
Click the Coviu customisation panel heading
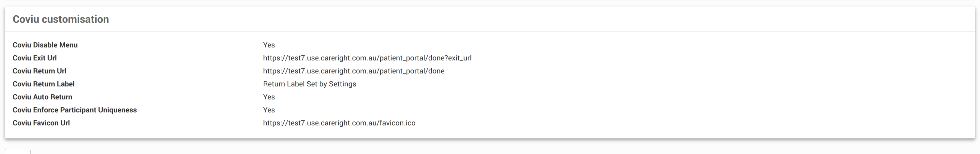pyautogui.click(x=61, y=19)
